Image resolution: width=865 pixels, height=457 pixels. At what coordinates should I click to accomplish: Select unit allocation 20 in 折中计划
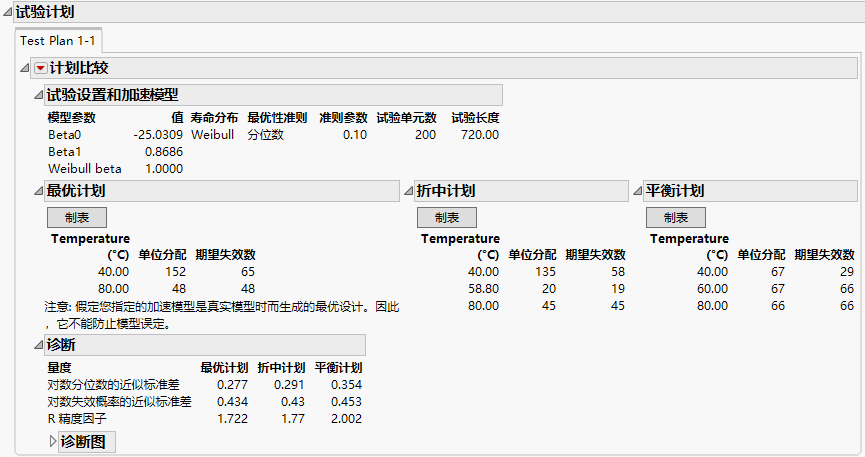click(x=549, y=289)
